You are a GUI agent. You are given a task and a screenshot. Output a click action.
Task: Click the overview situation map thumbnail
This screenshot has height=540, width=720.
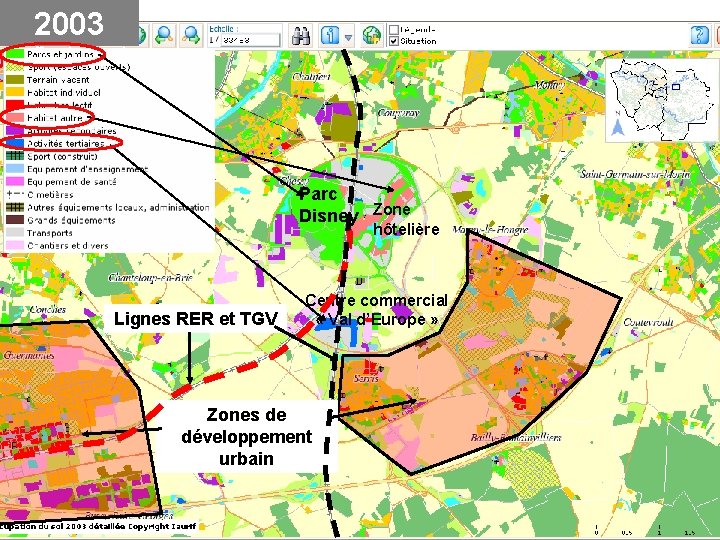[x=662, y=99]
